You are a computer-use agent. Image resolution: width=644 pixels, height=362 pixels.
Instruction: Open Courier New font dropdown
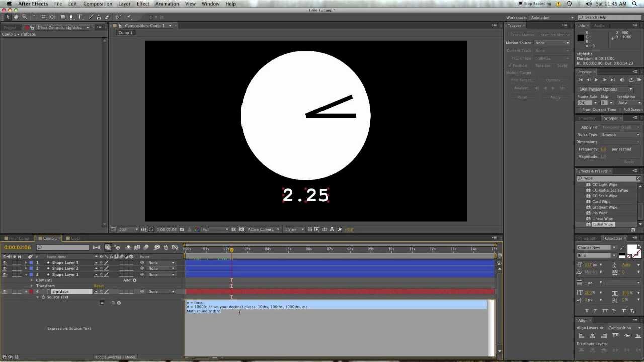(x=596, y=248)
